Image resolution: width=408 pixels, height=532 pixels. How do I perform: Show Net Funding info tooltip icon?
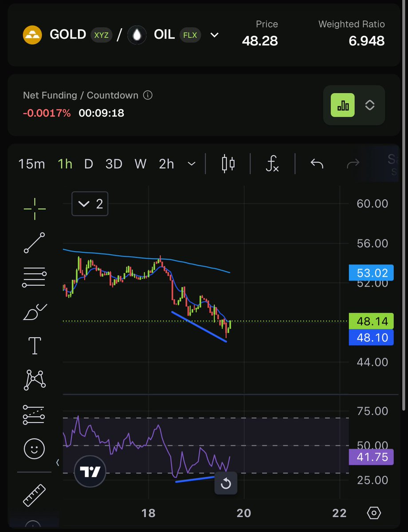coord(148,95)
